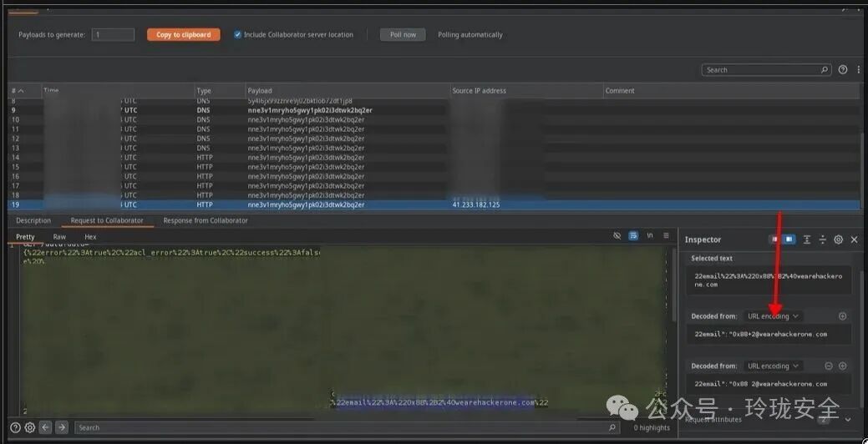Click the Selected text value box in the Inspector

(x=769, y=280)
